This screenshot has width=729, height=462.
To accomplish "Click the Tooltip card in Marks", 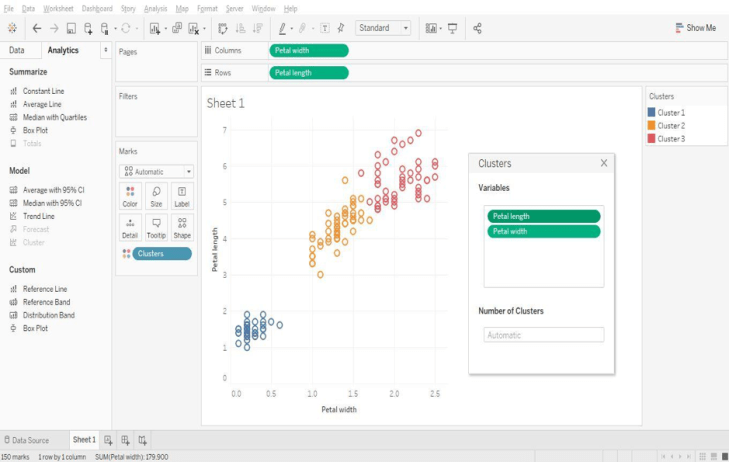I will 156,226.
